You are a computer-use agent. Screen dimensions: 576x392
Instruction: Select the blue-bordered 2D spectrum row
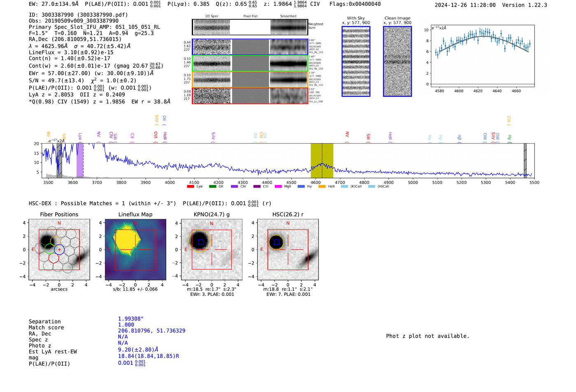pos(250,47)
